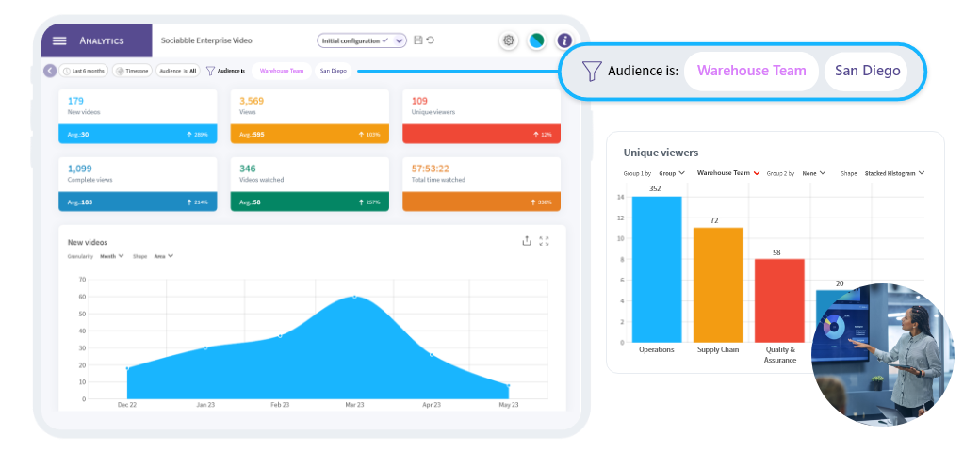Click the Jan 23 data point on the chart
This screenshot has width=980, height=452.
point(205,347)
